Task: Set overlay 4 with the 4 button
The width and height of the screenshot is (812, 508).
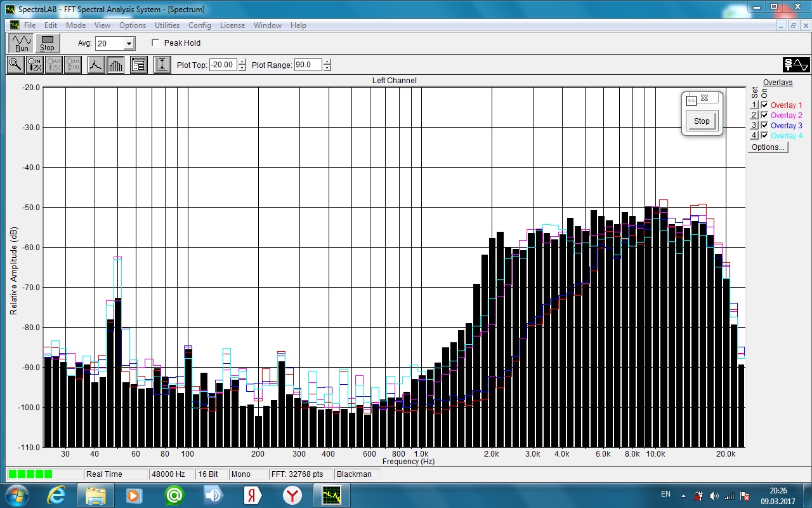Action: point(754,136)
